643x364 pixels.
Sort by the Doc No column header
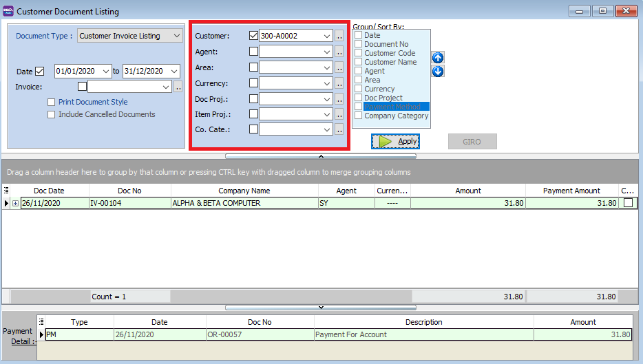click(129, 191)
